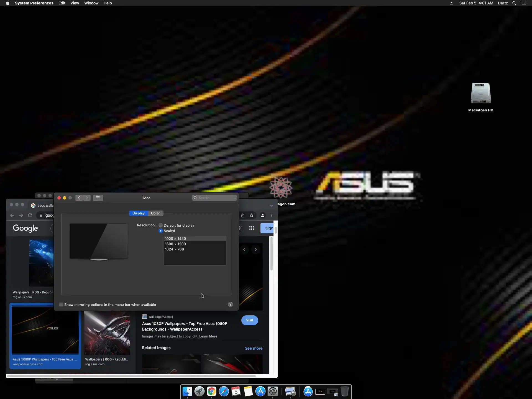
Task: Click next image chevron in preview panel
Action: coord(256,250)
